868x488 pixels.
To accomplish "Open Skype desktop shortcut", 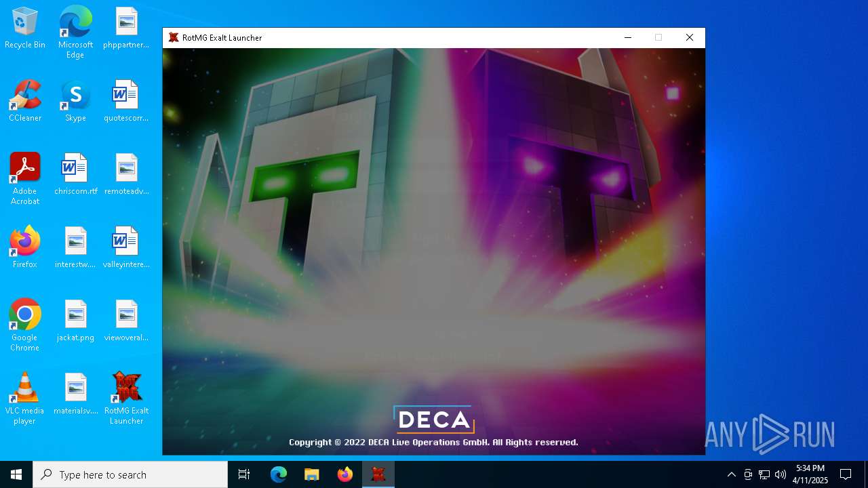I will coord(75,102).
